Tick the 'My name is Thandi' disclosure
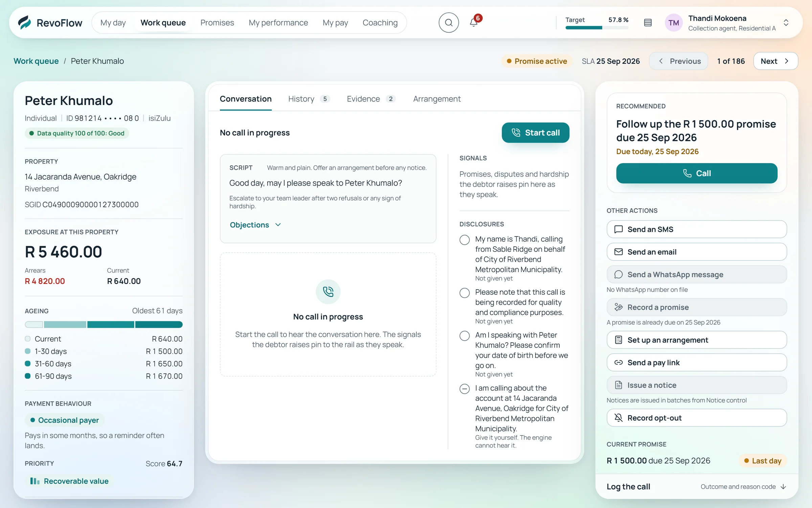The height and width of the screenshot is (508, 812). pyautogui.click(x=465, y=240)
